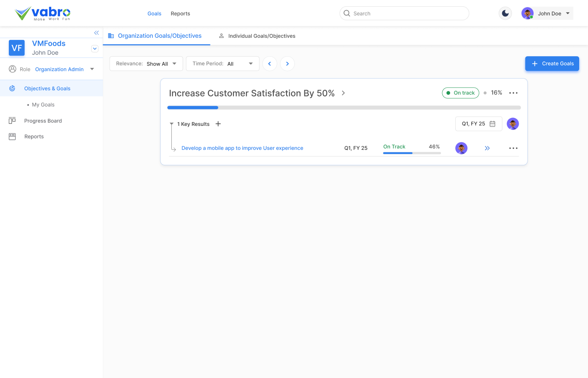Open the Develop a mobile app link
588x378 pixels.
[242, 148]
